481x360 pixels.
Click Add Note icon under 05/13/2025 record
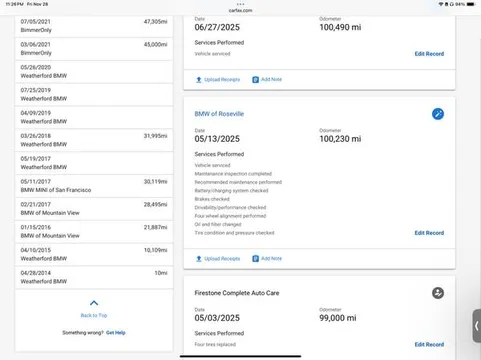255,259
